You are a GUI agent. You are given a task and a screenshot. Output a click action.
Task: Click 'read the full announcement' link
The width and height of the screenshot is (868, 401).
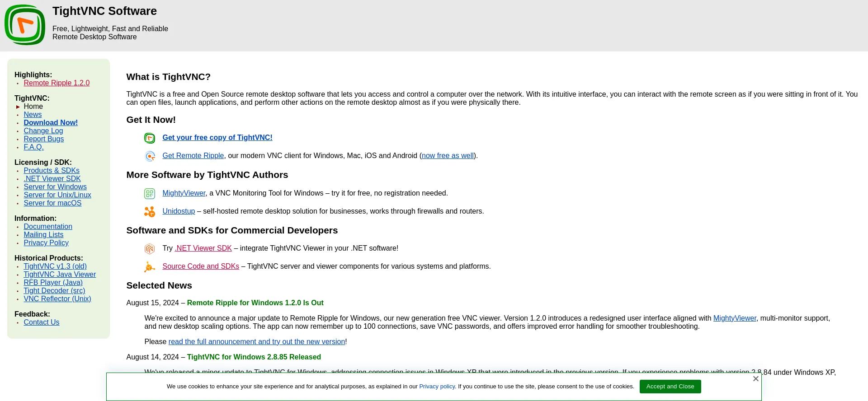pos(257,342)
